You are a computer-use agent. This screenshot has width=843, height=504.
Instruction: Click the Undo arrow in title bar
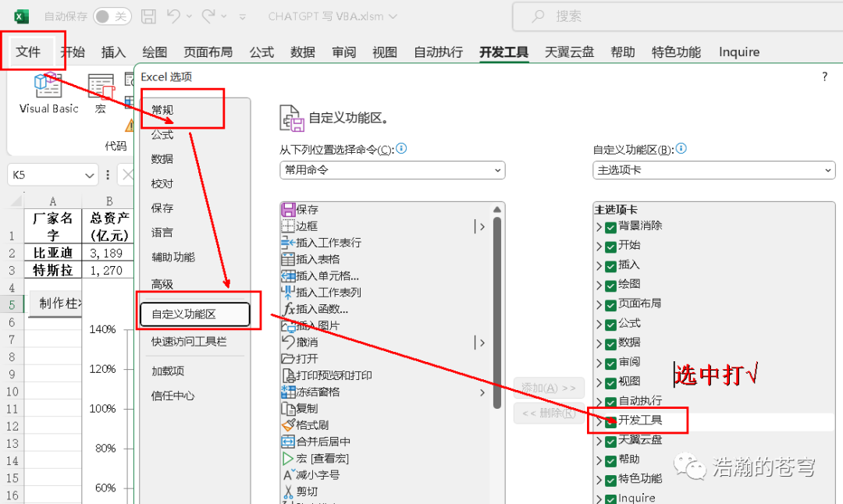[173, 16]
